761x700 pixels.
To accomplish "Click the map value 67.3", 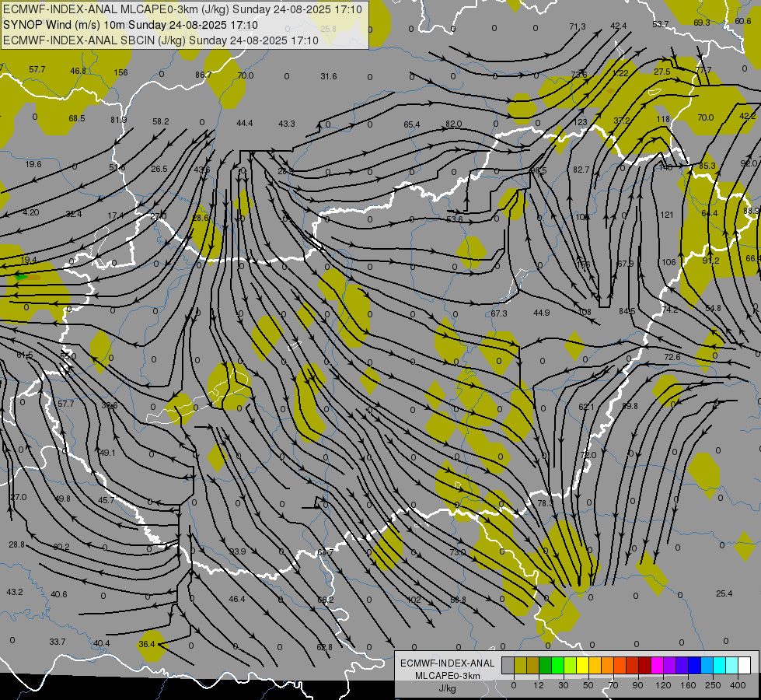I will click(x=499, y=313).
